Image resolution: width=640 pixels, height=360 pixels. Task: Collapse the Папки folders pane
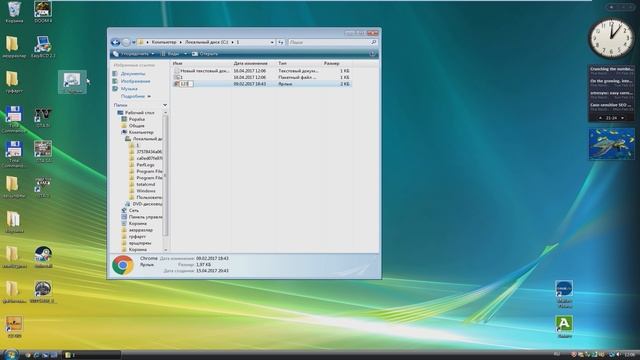[165, 105]
